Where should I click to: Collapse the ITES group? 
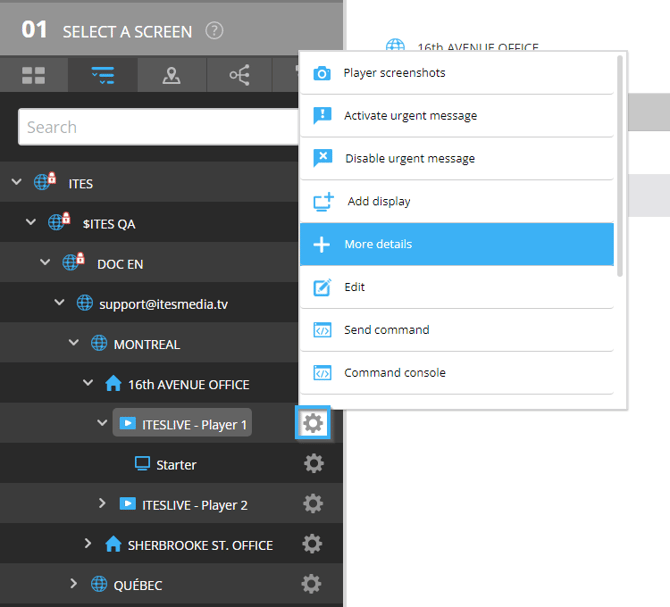pos(16,182)
